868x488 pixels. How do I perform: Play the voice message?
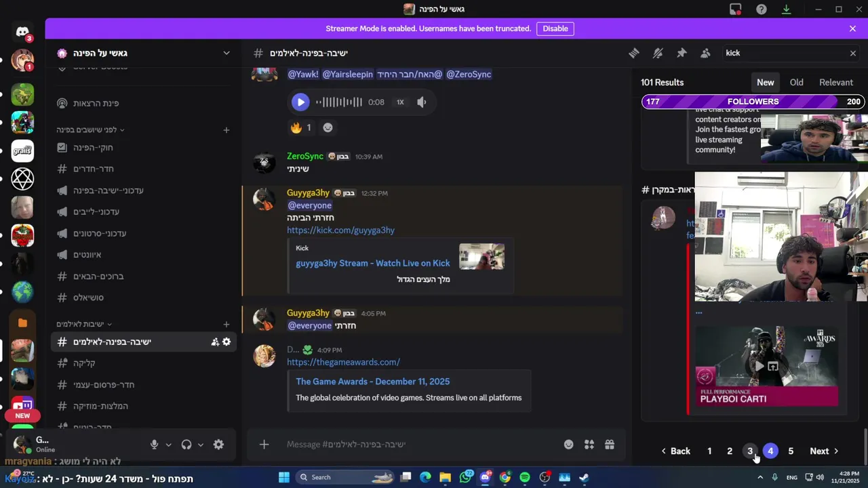[x=300, y=102]
